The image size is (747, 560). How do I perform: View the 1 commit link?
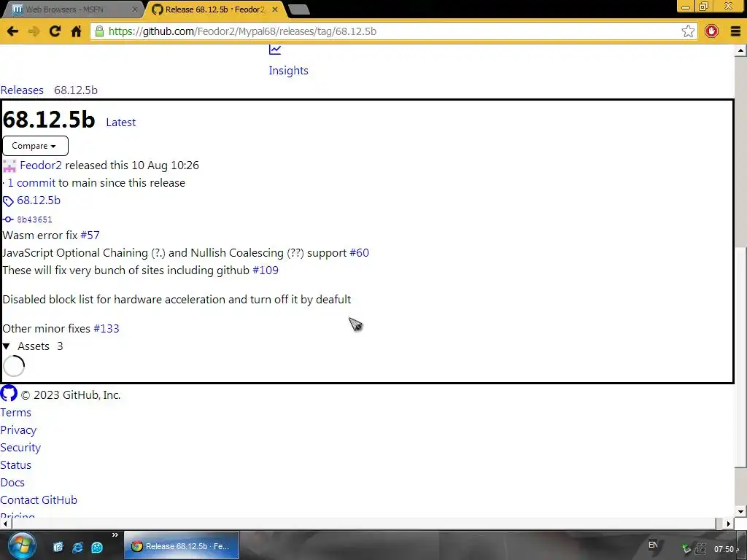pyautogui.click(x=31, y=183)
